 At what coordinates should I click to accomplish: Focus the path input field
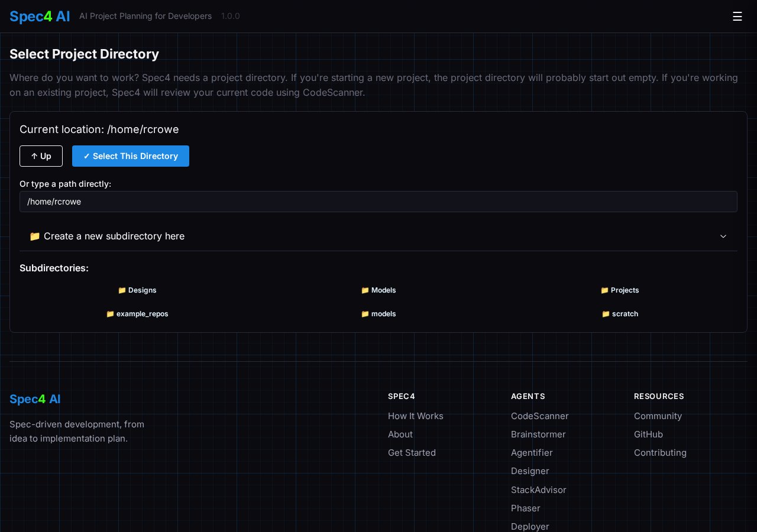tap(378, 202)
